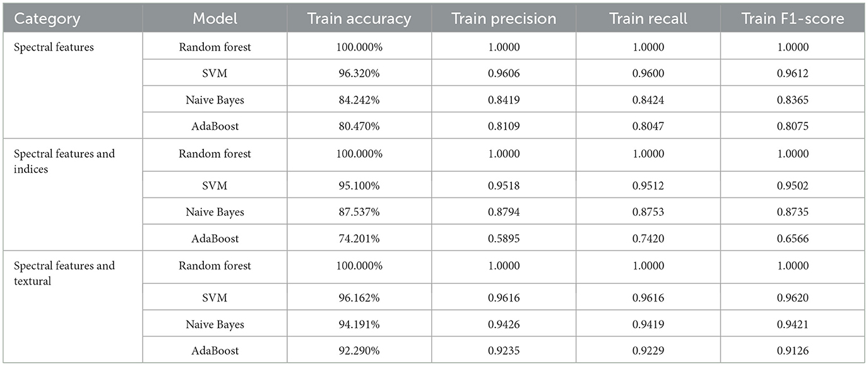The width and height of the screenshot is (868, 366).
Task: Select the 0.9126 F1-score cell
Action: tap(793, 350)
